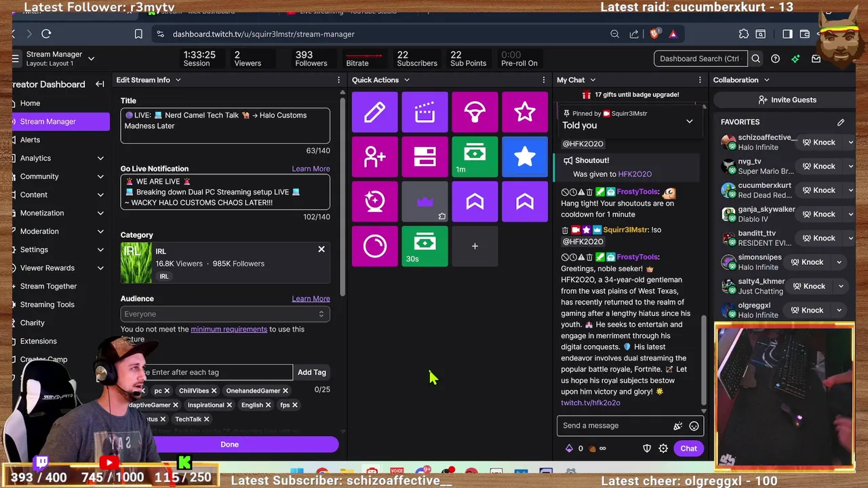Expand the Monetization sidebar section
The width and height of the screenshot is (868, 488).
(x=100, y=213)
